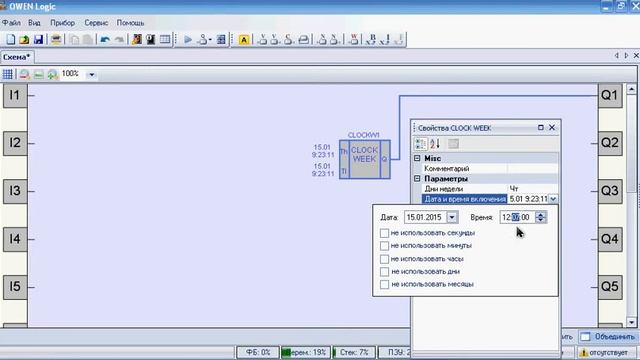Switch to the Схема* tab
Viewport: 640px width, 360px height.
(16, 57)
